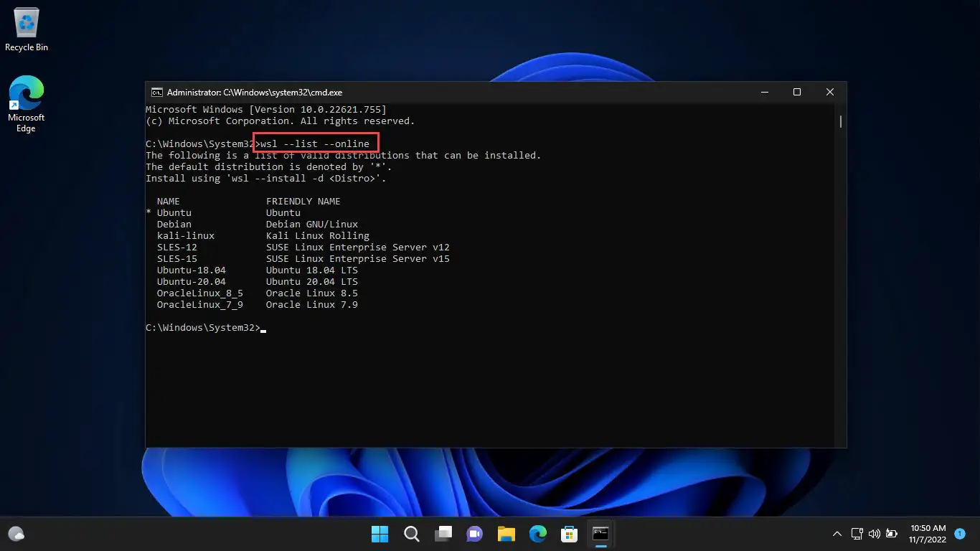The image size is (980, 551).
Task: Open the clock showing 10:50 AM
Action: click(928, 534)
